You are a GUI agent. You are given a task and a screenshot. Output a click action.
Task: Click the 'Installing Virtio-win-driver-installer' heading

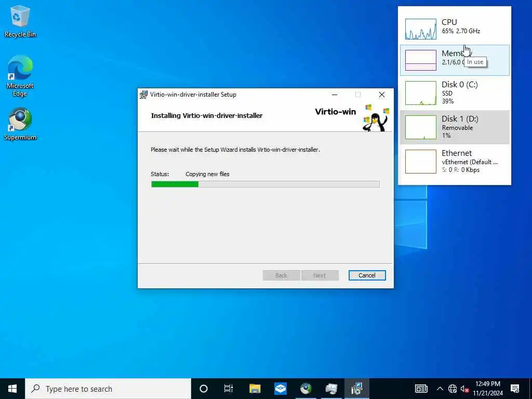(x=207, y=116)
